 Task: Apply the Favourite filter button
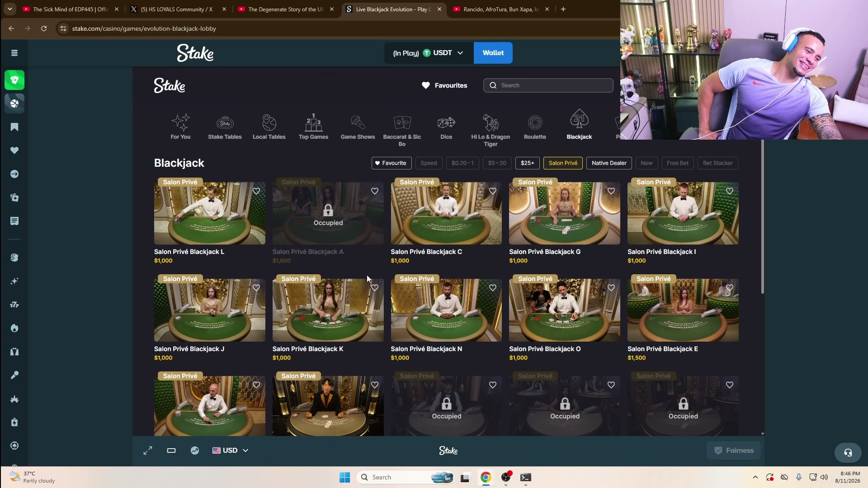392,163
